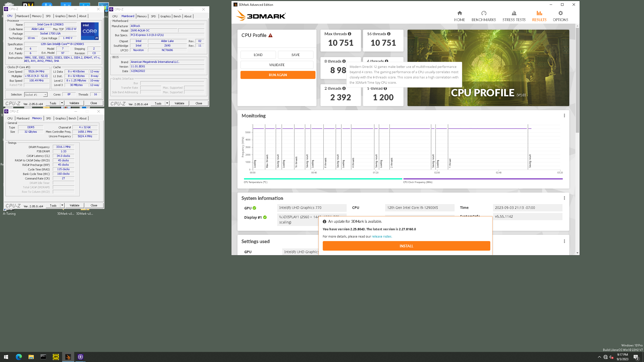Expand Tools dropdown arrow in CPU-Z Memory window
This screenshot has width=644, height=362.
tap(62, 205)
